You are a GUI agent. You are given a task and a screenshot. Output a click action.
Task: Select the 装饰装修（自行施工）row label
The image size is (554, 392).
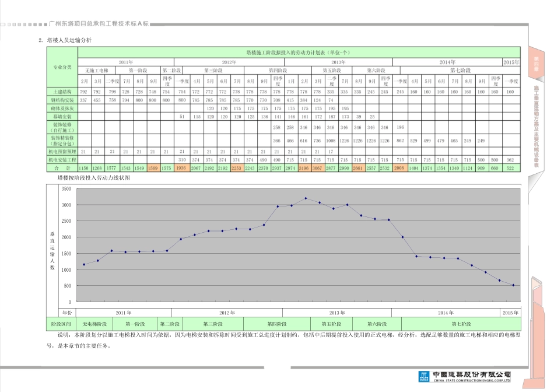point(62,127)
